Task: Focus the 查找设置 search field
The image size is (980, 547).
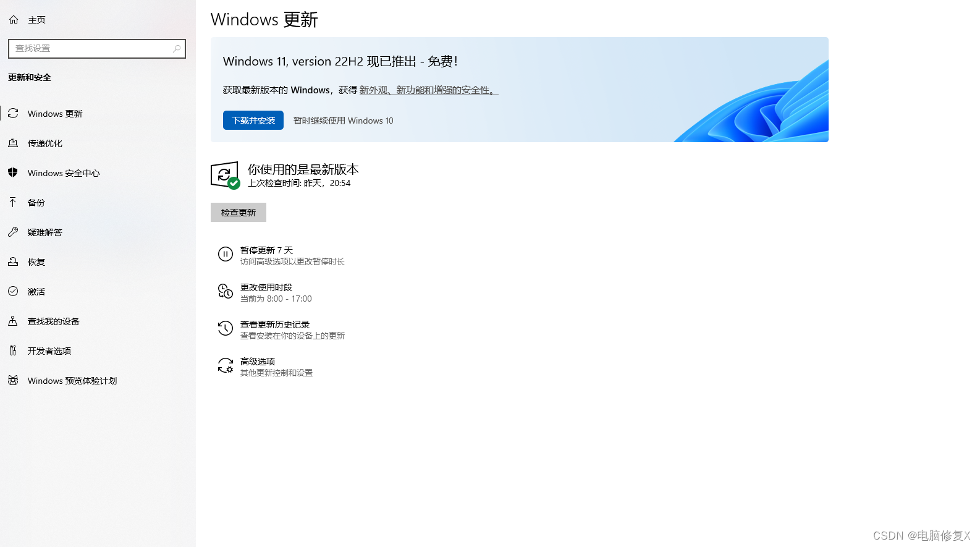Action: pos(97,48)
